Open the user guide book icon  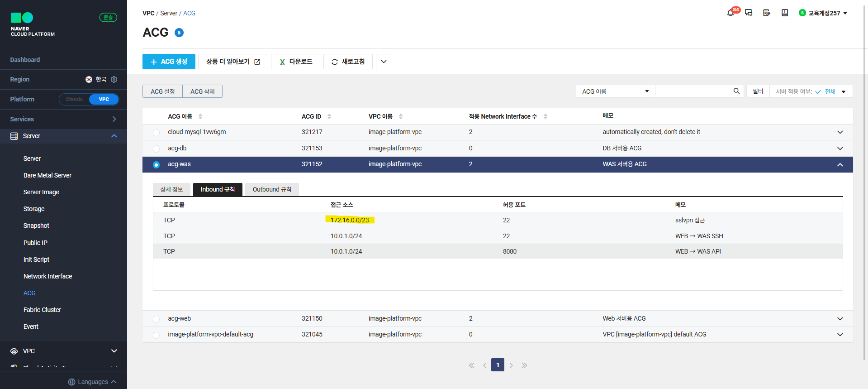(x=785, y=13)
